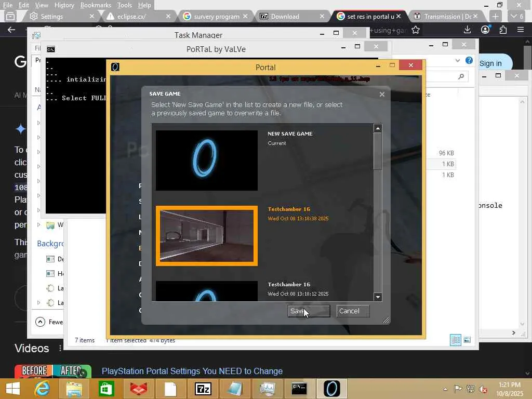The height and width of the screenshot is (399, 532).
Task: Open the Firefox Help menu
Action: click(144, 5)
